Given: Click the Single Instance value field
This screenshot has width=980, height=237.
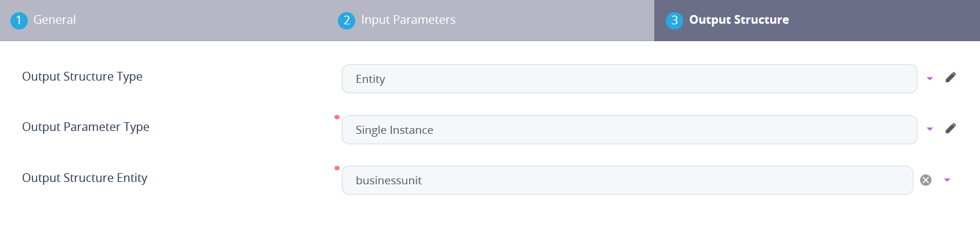Looking at the screenshot, I should point(629,130).
